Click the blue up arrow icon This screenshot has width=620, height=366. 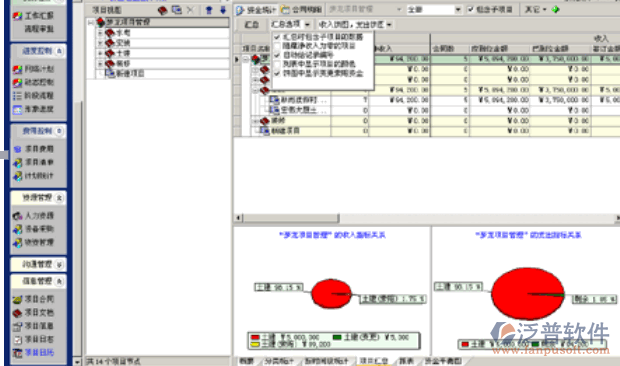[209, 10]
